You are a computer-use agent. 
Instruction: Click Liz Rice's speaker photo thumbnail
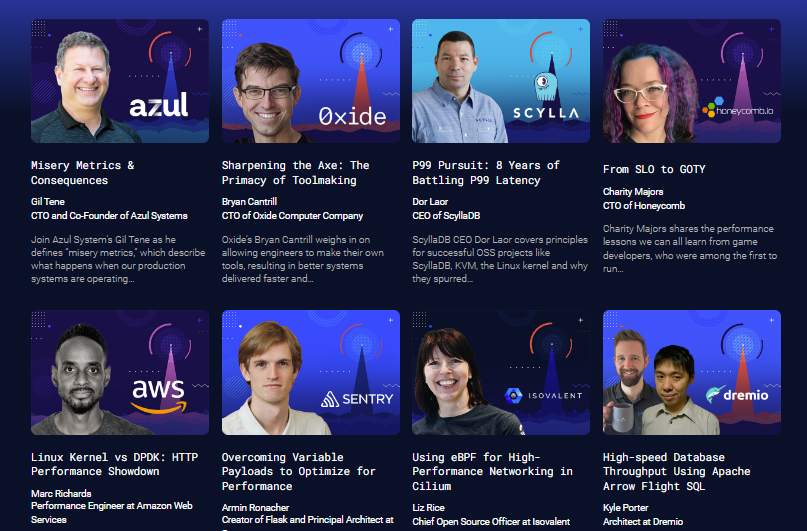[501, 372]
